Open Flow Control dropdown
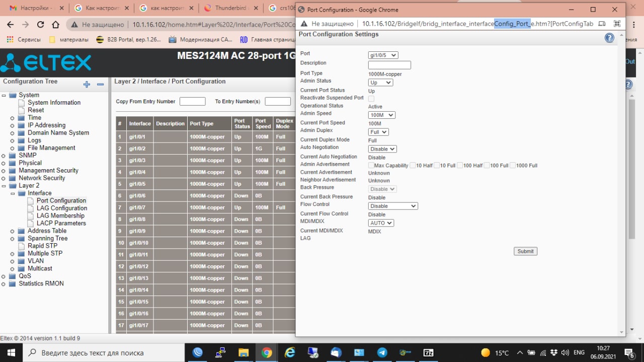 coord(393,206)
